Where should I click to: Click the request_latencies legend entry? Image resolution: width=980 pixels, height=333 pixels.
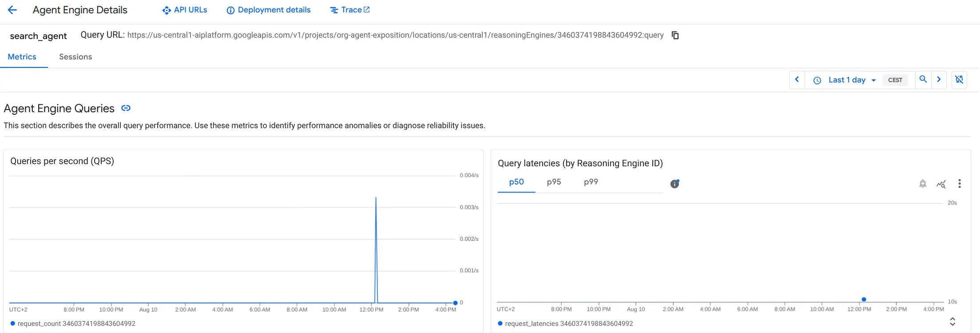tap(565, 324)
